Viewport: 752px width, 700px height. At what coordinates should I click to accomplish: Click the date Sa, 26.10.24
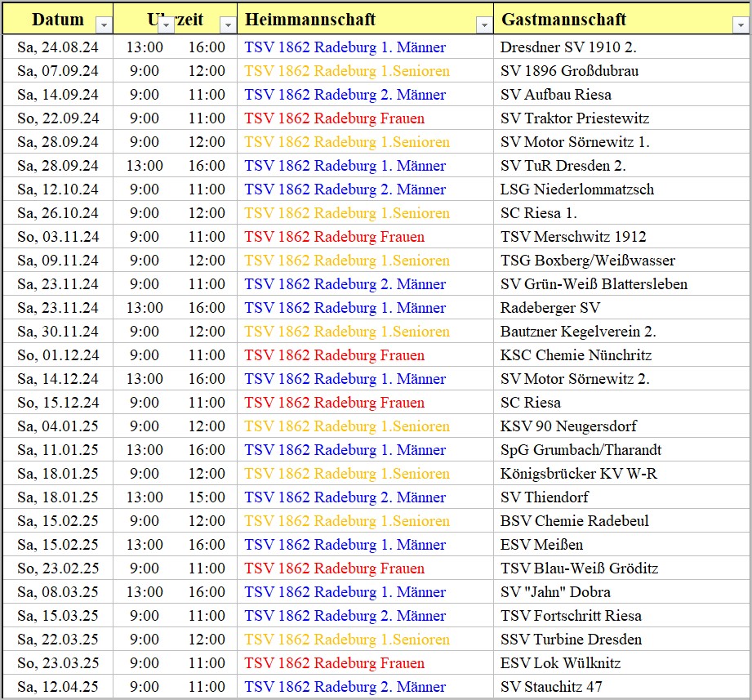pyautogui.click(x=57, y=212)
